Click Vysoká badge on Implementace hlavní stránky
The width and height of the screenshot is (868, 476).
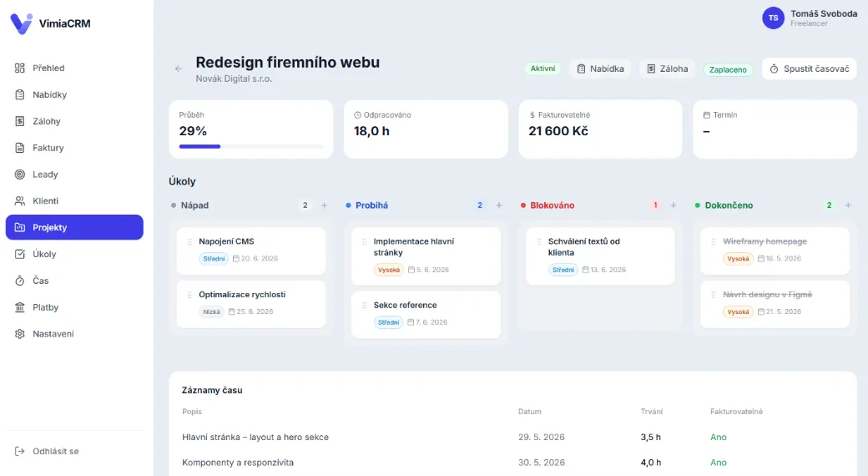click(x=389, y=270)
